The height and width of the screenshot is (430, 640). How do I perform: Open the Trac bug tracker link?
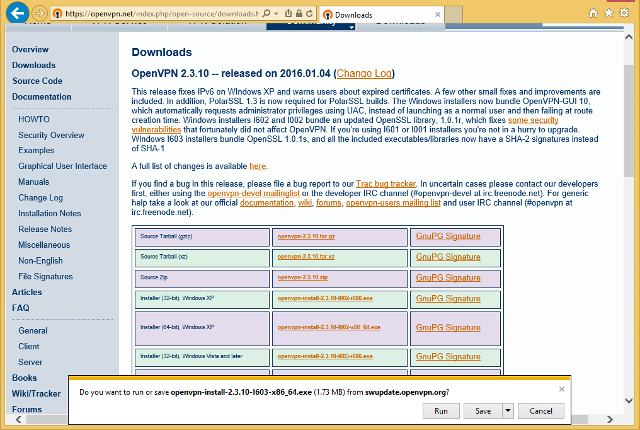tap(386, 184)
